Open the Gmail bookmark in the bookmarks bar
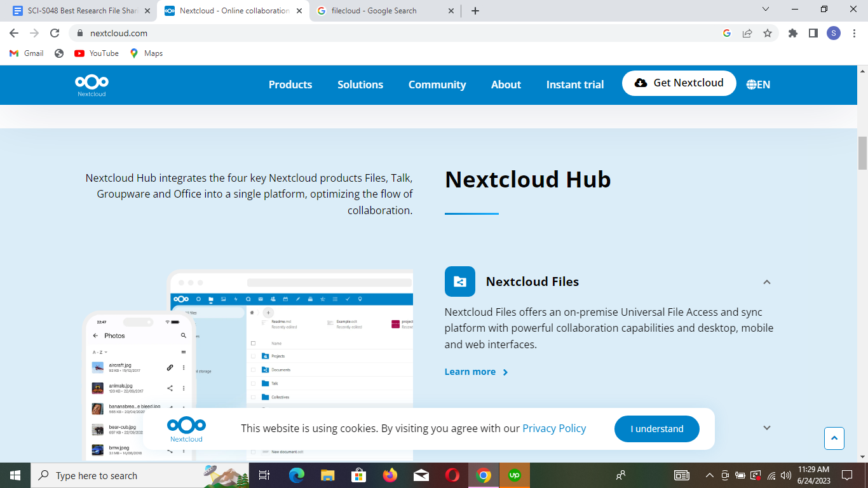The height and width of the screenshot is (488, 868). point(25,53)
